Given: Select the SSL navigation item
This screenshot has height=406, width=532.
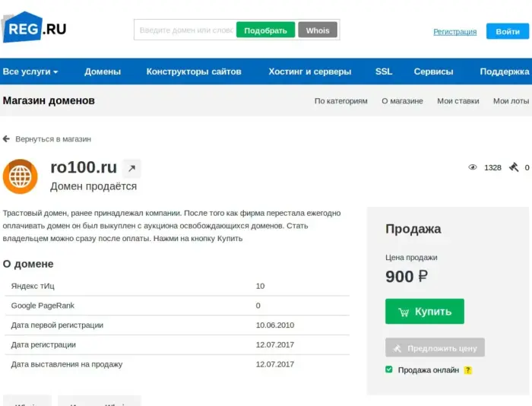Looking at the screenshot, I should pos(384,71).
